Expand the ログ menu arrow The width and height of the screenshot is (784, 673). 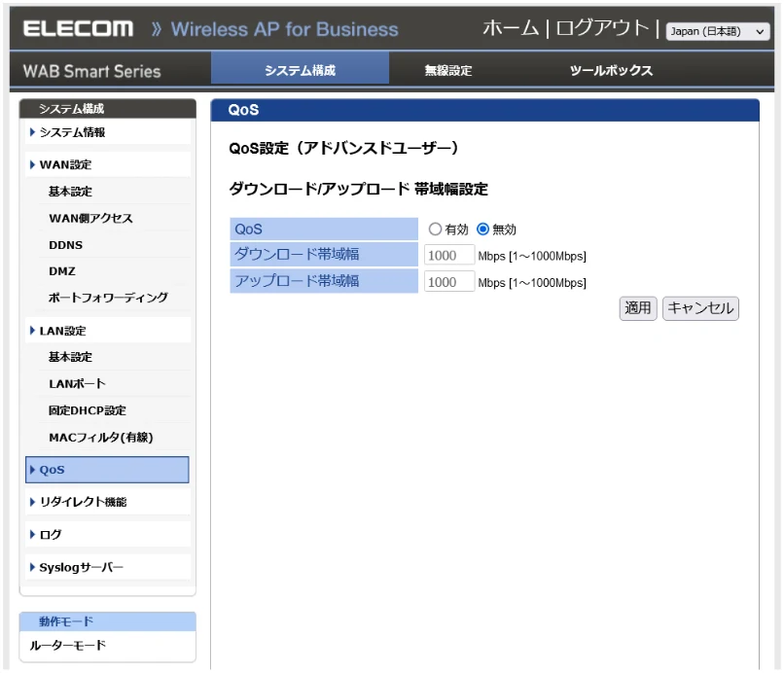(32, 534)
